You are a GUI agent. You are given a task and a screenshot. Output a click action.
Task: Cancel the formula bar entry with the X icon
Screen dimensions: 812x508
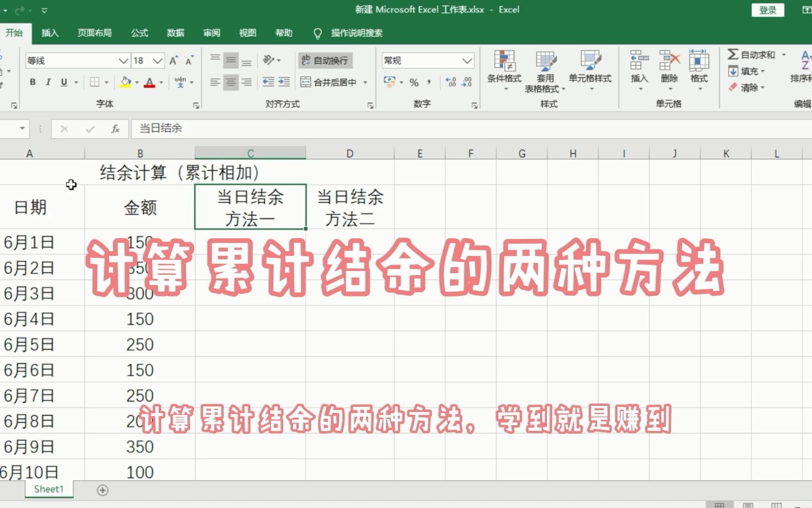tap(64, 128)
